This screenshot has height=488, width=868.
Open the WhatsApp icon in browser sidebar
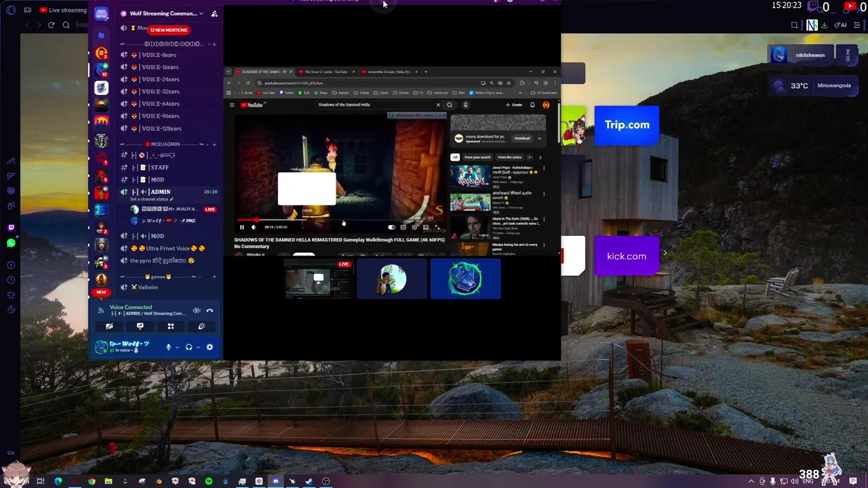11,243
